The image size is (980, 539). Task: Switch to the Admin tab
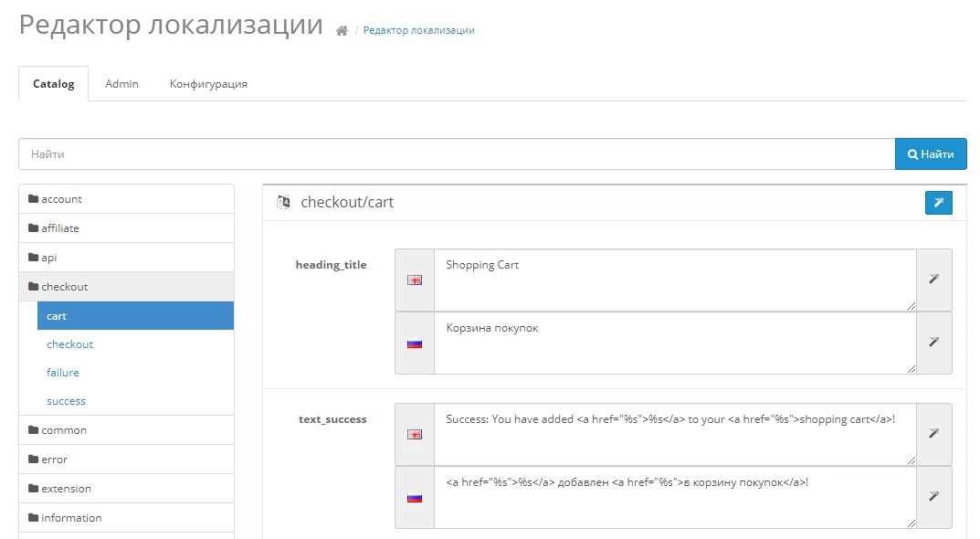(x=121, y=84)
